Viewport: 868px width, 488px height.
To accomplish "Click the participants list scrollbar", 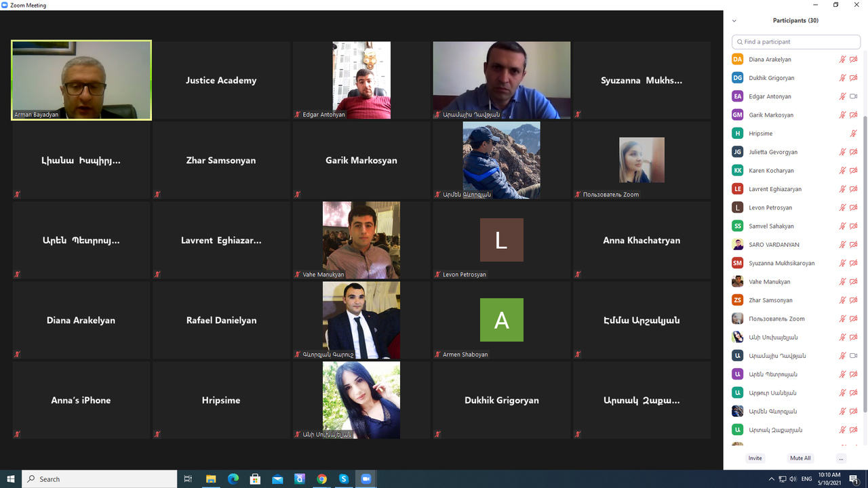I will coord(865,264).
